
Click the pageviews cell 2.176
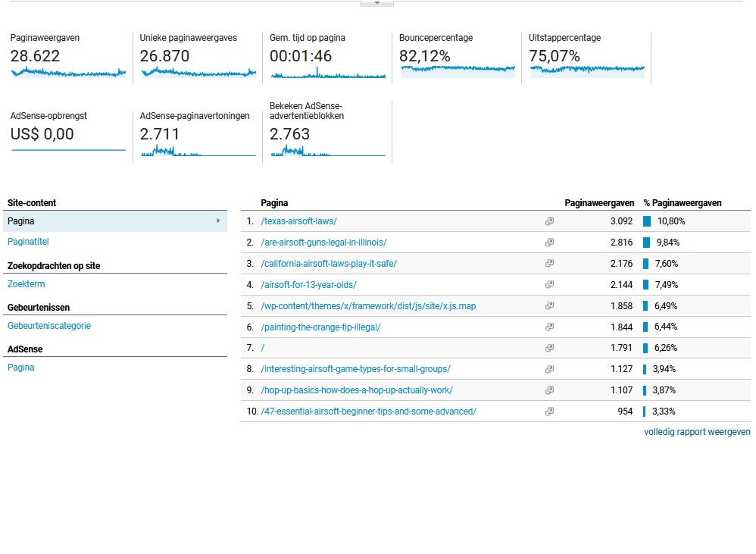click(x=621, y=264)
